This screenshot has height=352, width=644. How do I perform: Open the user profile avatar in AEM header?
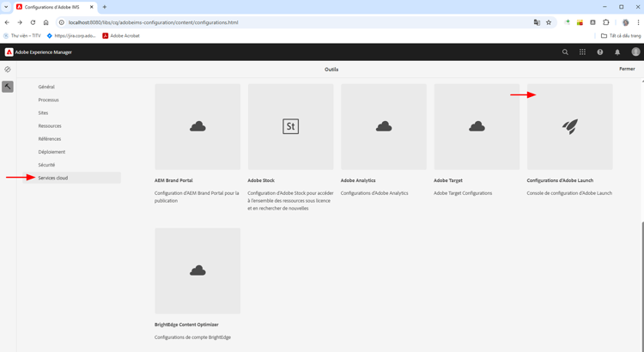[x=635, y=52]
